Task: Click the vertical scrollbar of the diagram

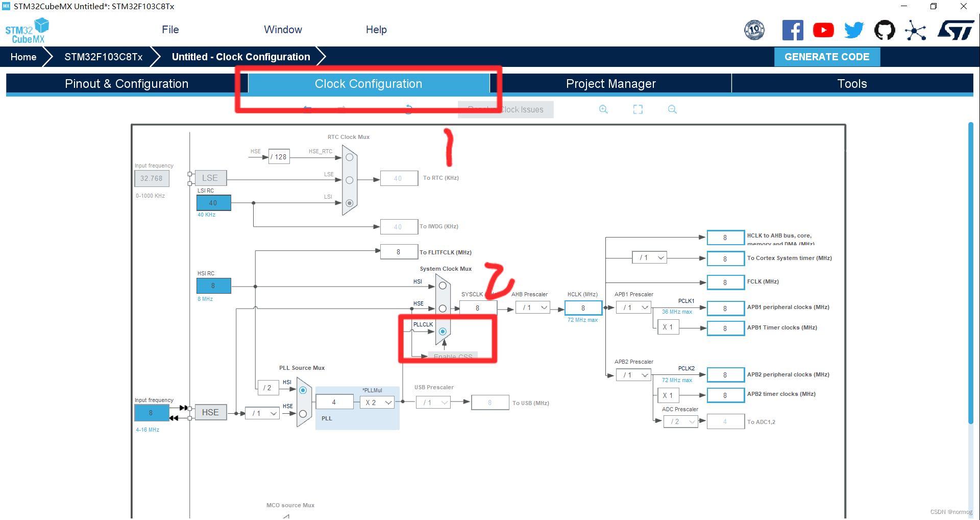Action: pos(971,273)
